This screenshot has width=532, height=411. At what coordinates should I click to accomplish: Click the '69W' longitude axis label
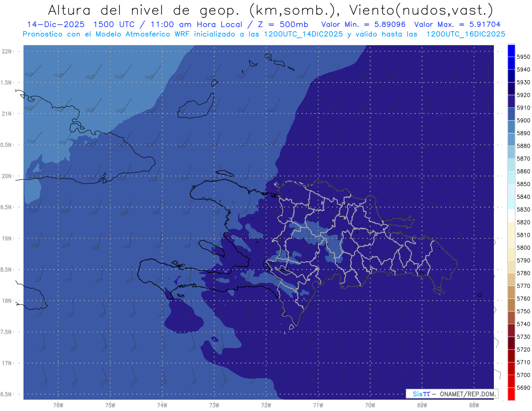[422, 405]
